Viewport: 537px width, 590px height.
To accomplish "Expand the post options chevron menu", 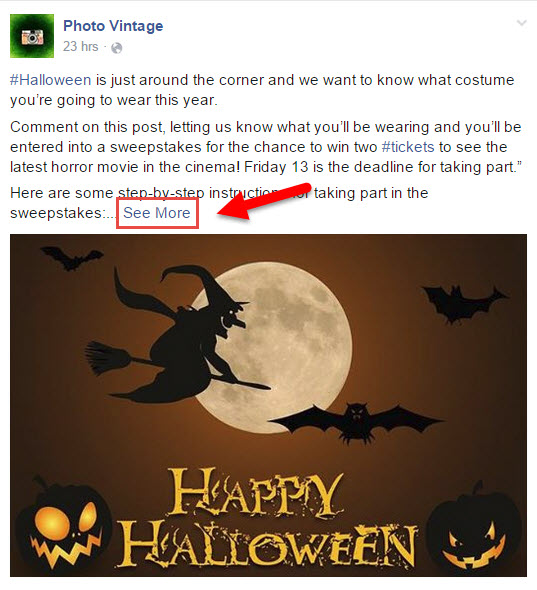I will 522,23.
